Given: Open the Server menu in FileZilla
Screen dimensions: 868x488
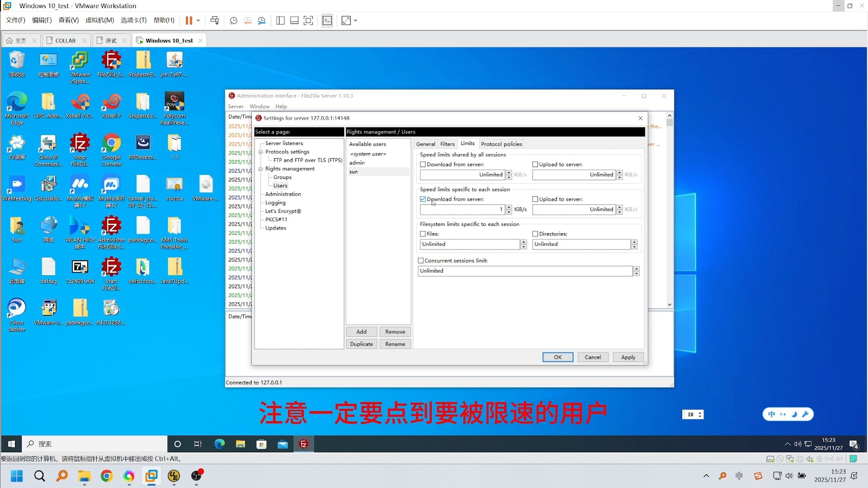Looking at the screenshot, I should [x=236, y=107].
